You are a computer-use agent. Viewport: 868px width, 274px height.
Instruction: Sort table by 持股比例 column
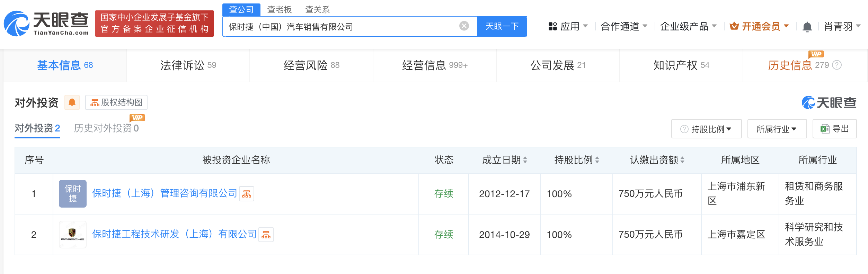point(597,160)
